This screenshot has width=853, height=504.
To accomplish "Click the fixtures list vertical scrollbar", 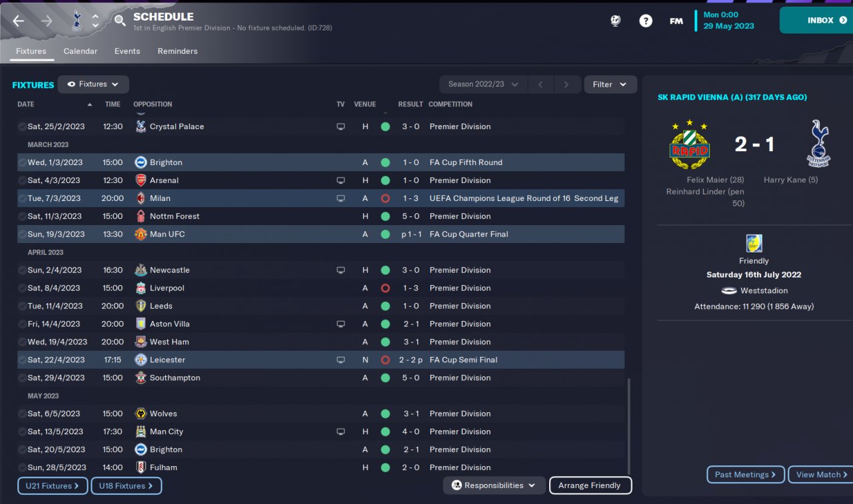I will pos(628,426).
